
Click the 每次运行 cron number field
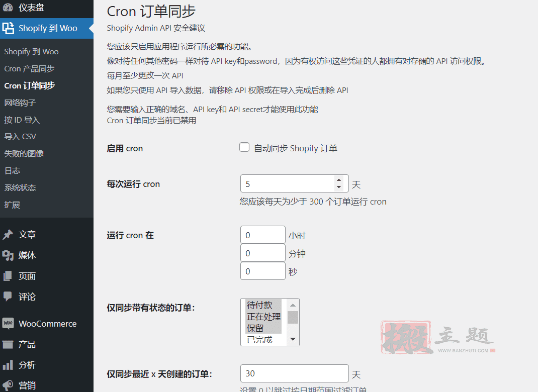(x=294, y=183)
